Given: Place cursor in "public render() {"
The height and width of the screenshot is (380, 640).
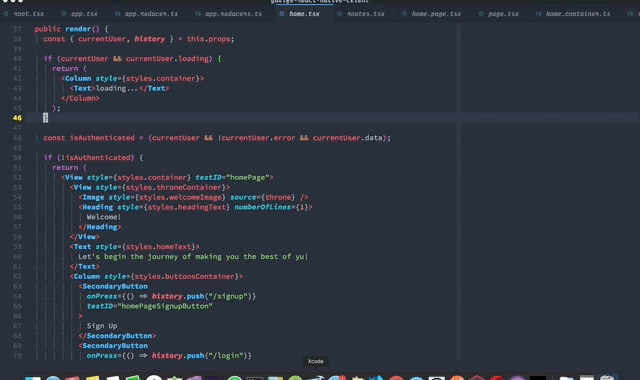Looking at the screenshot, I should click(x=71, y=29).
